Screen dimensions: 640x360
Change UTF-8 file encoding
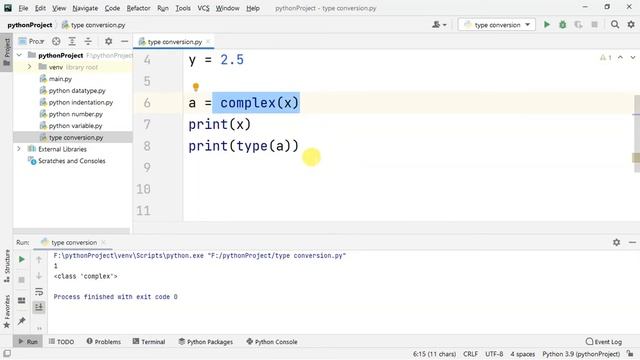click(494, 354)
